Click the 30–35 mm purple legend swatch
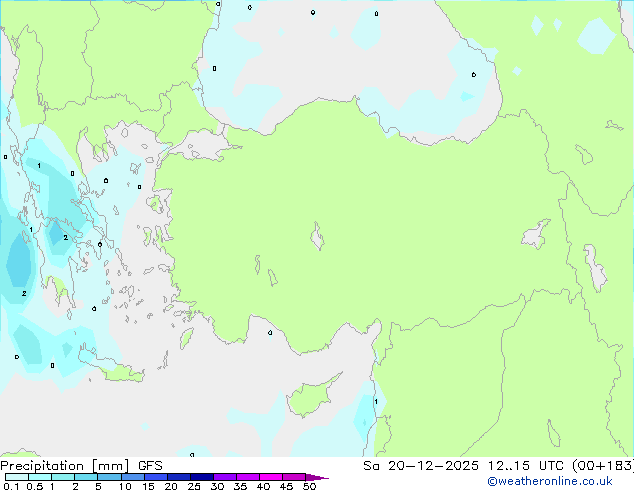Screen dimensions: 634x490 (x=225, y=477)
